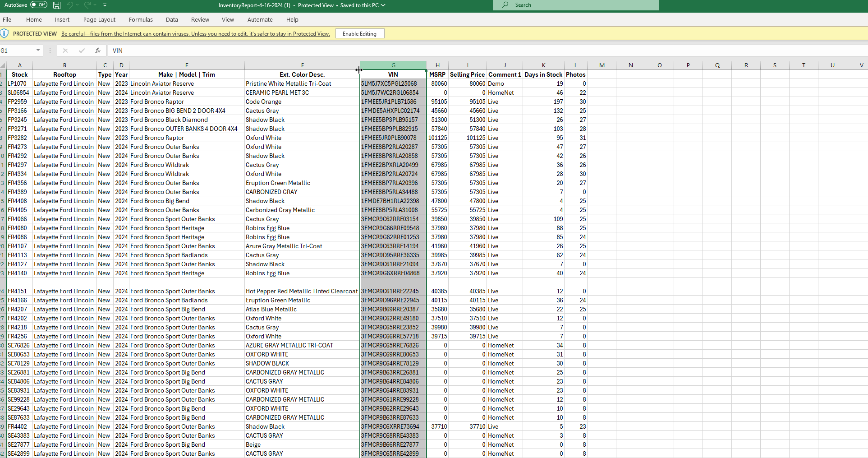This screenshot has width=868, height=458.
Task: Select column B header
Action: pos(64,65)
